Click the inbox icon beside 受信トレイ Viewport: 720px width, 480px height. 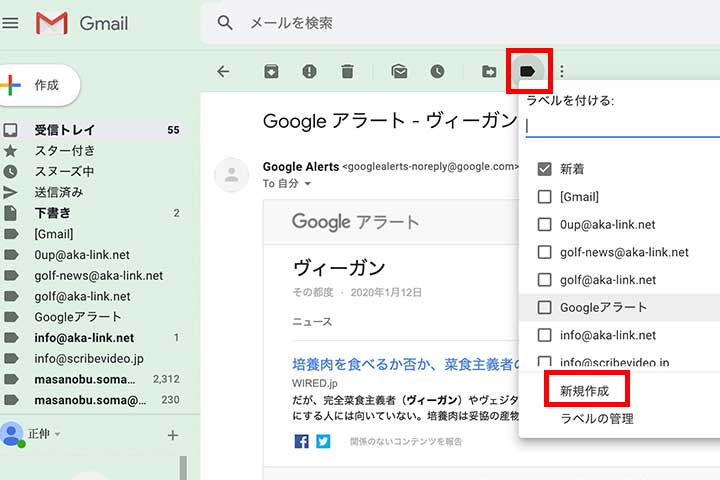pos(10,130)
